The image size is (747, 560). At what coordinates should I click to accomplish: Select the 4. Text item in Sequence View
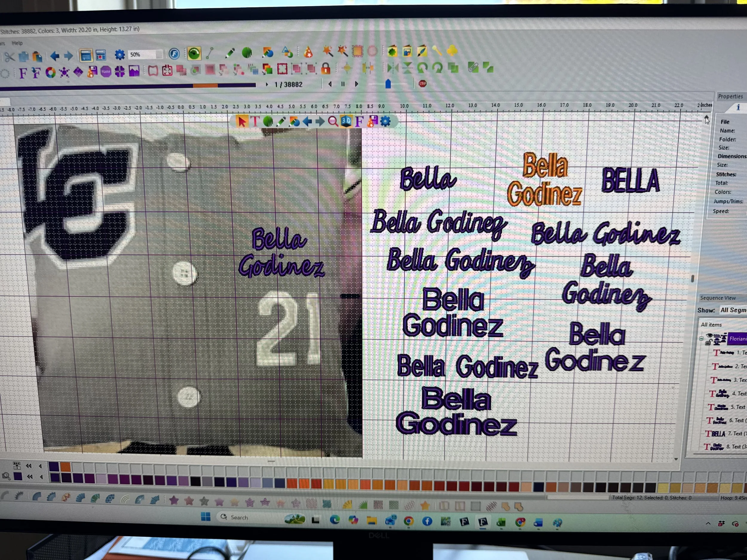[x=728, y=394]
